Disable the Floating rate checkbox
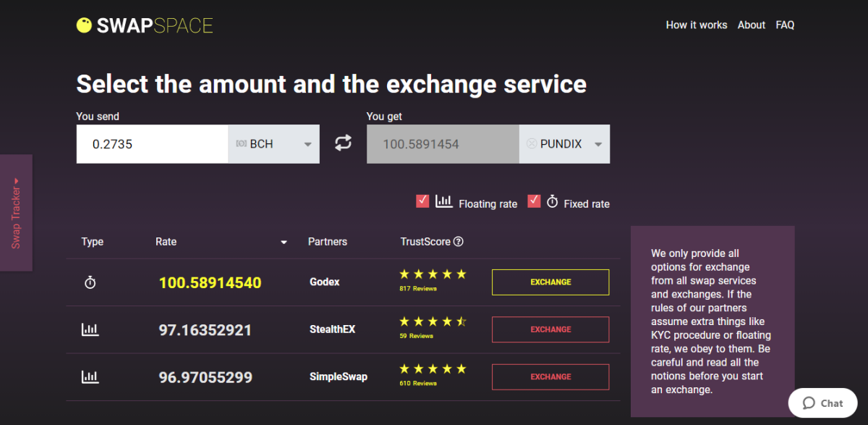This screenshot has height=425, width=868. point(422,201)
